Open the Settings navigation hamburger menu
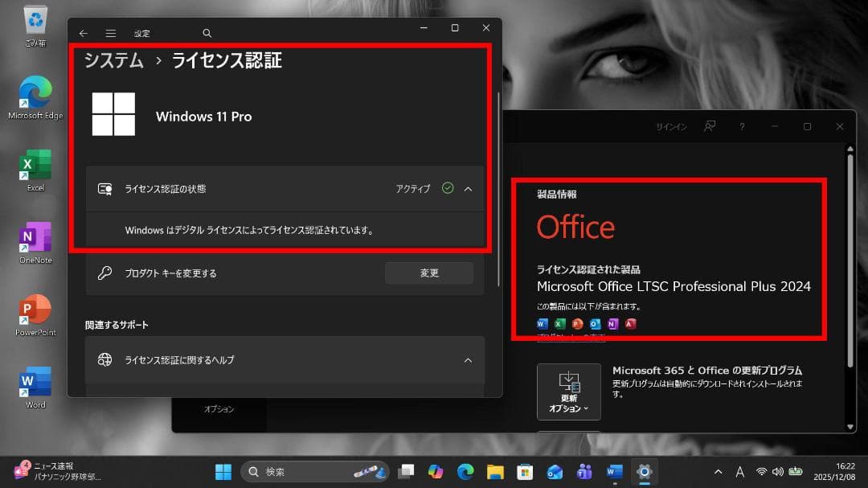Screen dimensions: 868x488 click(110, 33)
